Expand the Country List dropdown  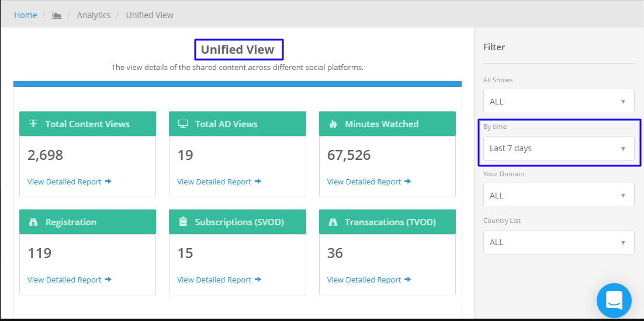pos(559,242)
